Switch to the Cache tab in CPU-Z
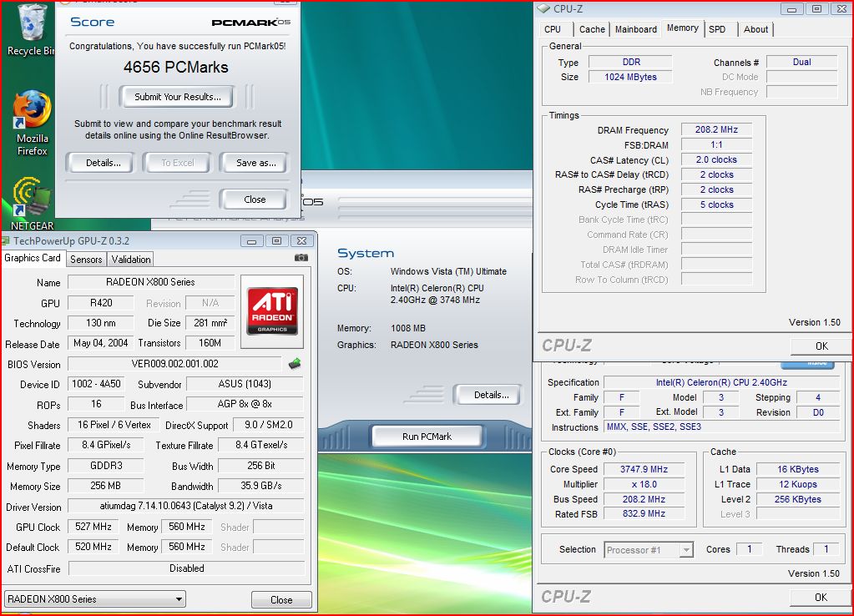Screen dimensions: 854x616 592,29
